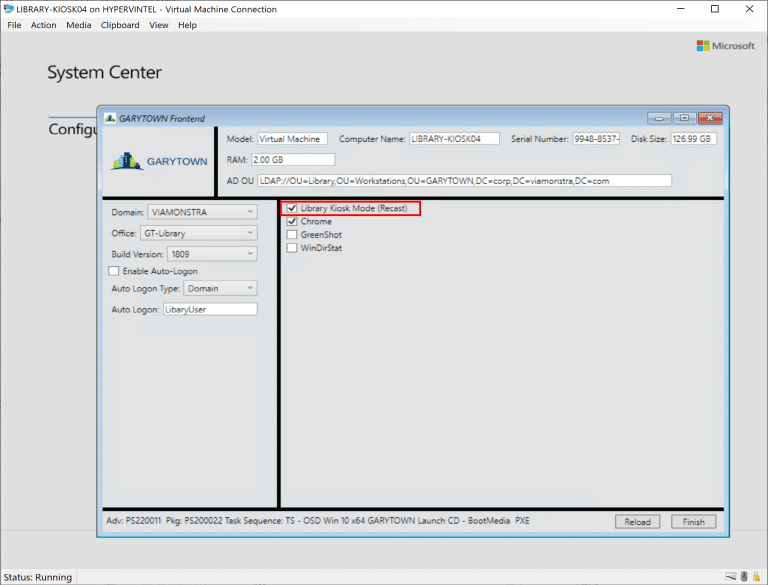Screen dimensions: 768x585
Task: Click the Reload button
Action: (x=637, y=521)
